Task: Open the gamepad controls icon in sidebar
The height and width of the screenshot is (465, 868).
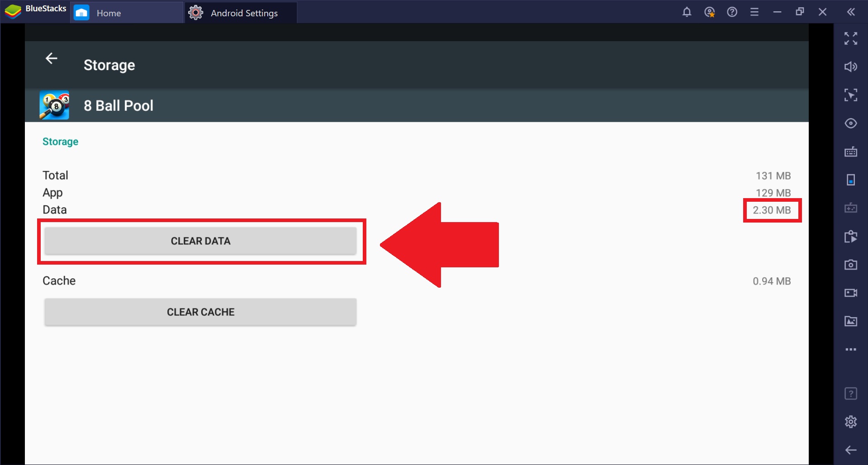Action: pos(851,208)
